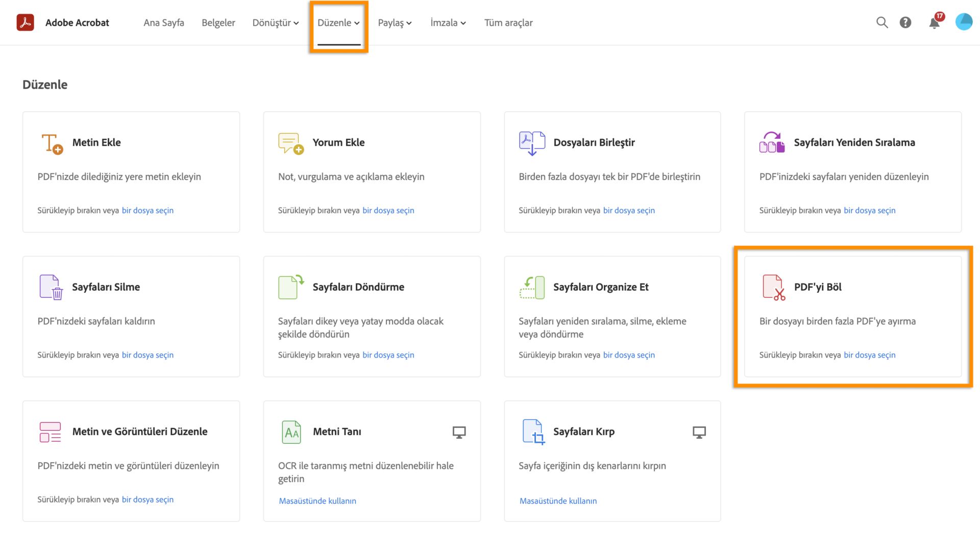Image resolution: width=980 pixels, height=557 pixels.
Task: Open the Sayfaları Silme card title
Action: tap(106, 287)
